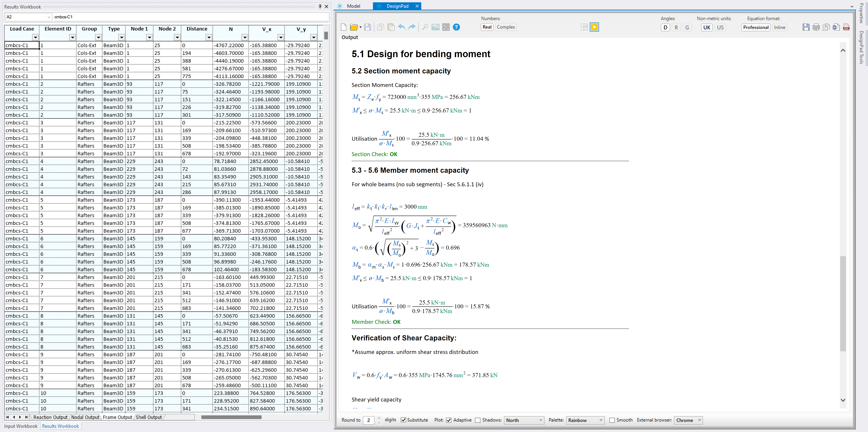This screenshot has width=868, height=432.
Task: Switch to the Model tab
Action: 353,6
